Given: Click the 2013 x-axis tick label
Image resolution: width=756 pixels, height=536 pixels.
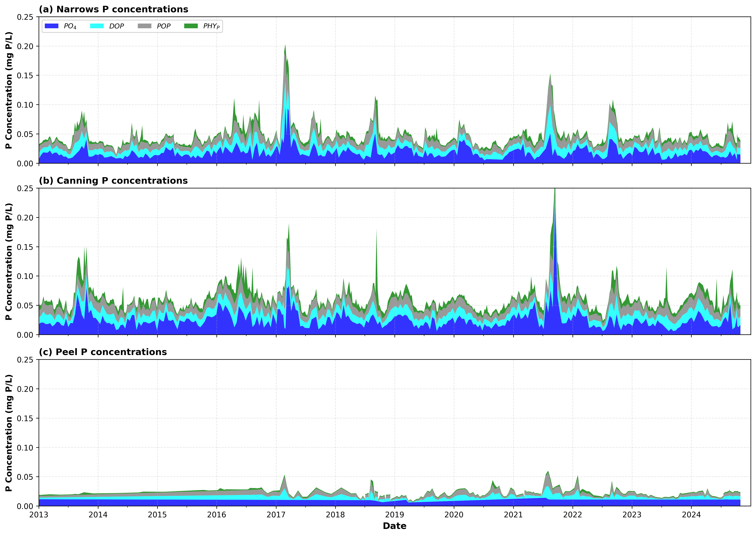Looking at the screenshot, I should (x=39, y=515).
